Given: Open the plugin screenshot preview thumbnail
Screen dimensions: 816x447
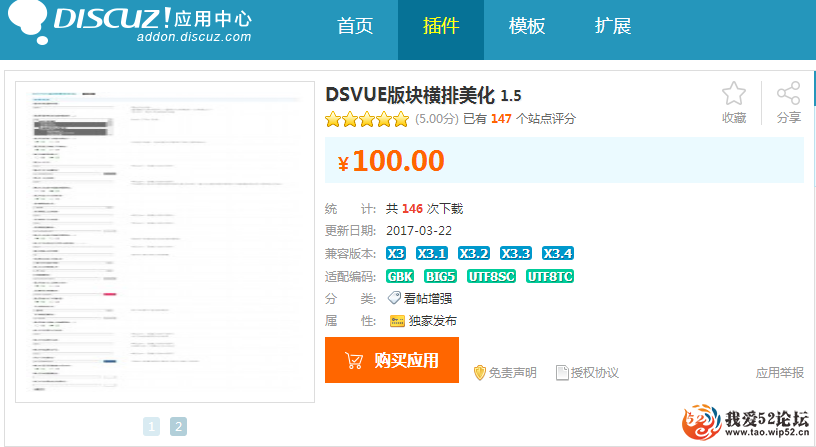Looking at the screenshot, I should pyautogui.click(x=165, y=242).
